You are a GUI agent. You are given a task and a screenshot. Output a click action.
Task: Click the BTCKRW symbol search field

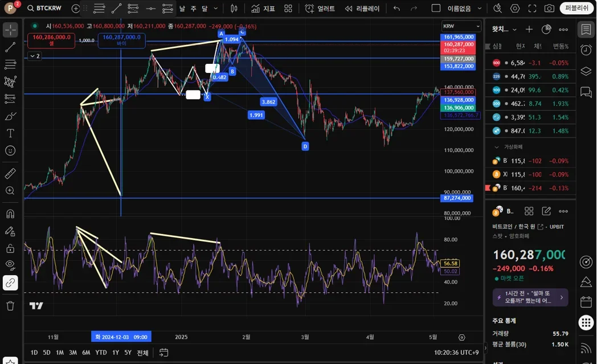(x=44, y=8)
